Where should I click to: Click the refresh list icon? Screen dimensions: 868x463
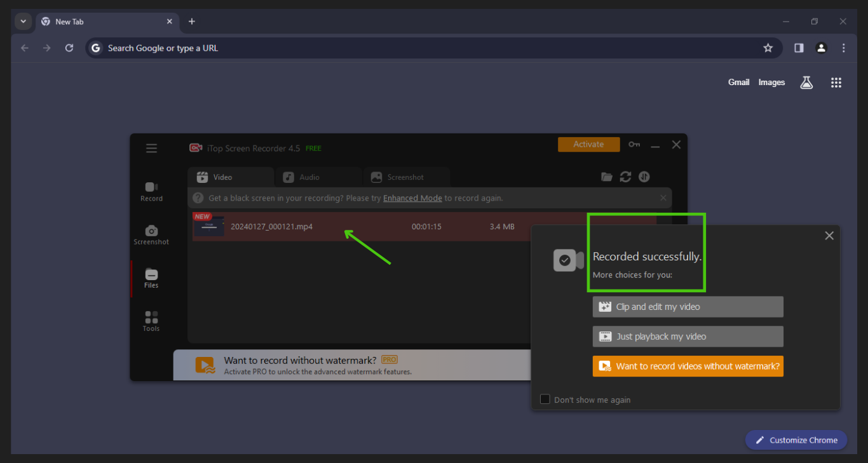pyautogui.click(x=625, y=177)
